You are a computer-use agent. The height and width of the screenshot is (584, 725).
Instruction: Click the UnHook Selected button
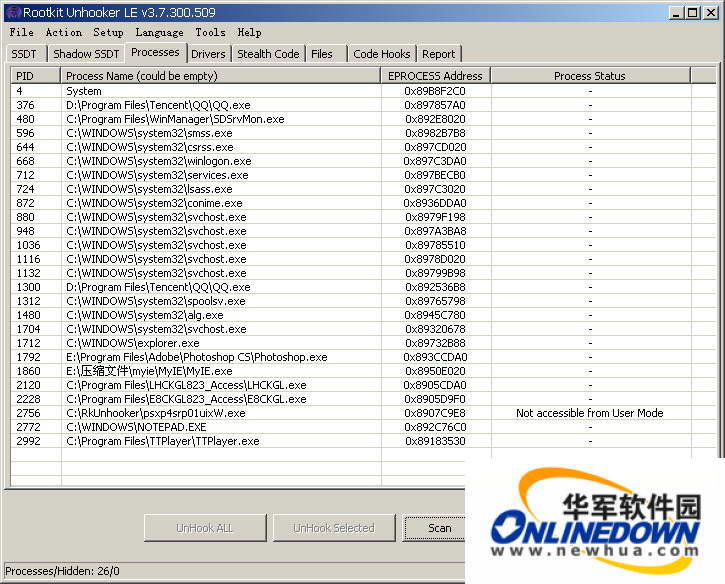click(x=334, y=528)
